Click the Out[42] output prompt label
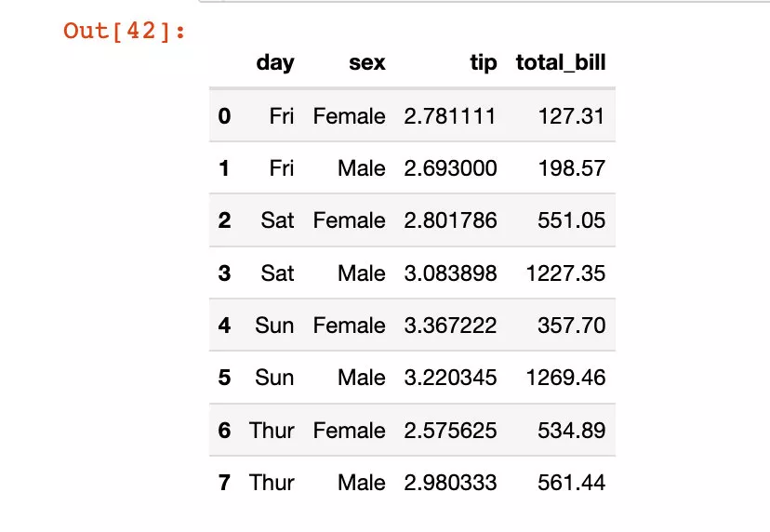 click(x=125, y=31)
